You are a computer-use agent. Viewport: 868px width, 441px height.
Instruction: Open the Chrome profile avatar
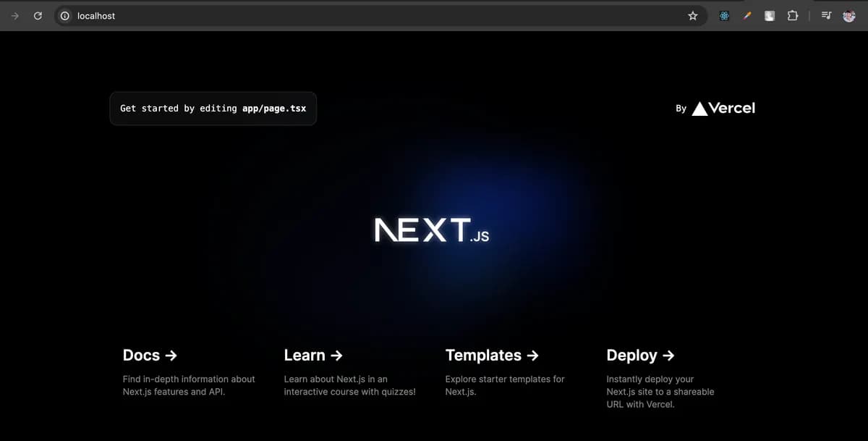[x=849, y=16]
